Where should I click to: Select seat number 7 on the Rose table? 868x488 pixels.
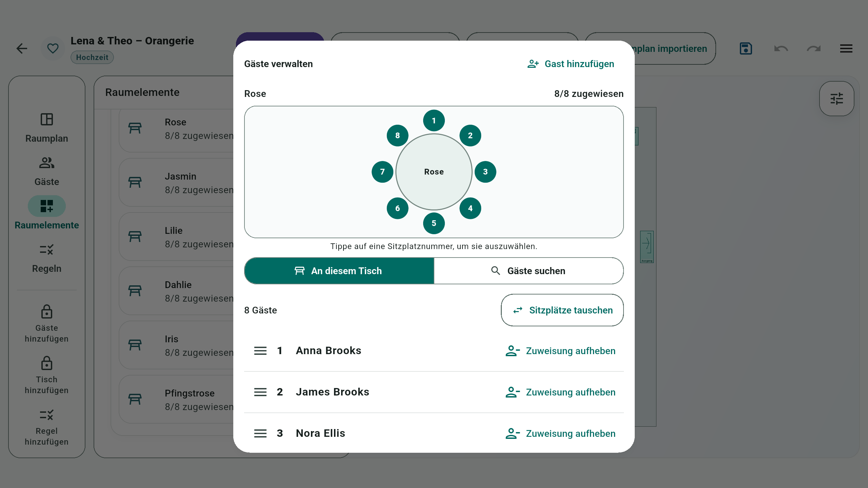[x=382, y=172]
